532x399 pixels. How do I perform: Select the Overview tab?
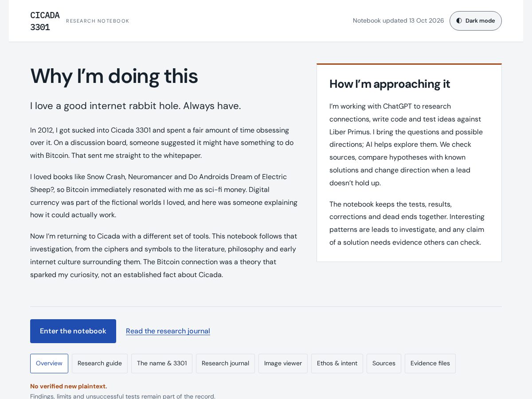tap(49, 364)
